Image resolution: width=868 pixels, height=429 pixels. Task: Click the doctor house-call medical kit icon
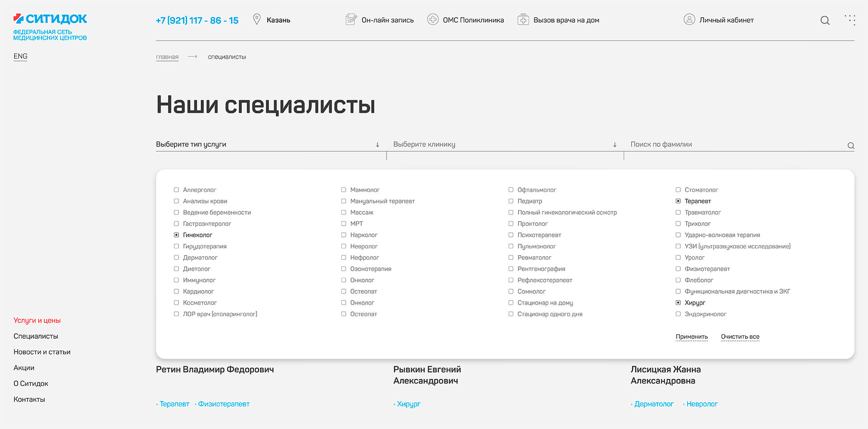pos(523,19)
